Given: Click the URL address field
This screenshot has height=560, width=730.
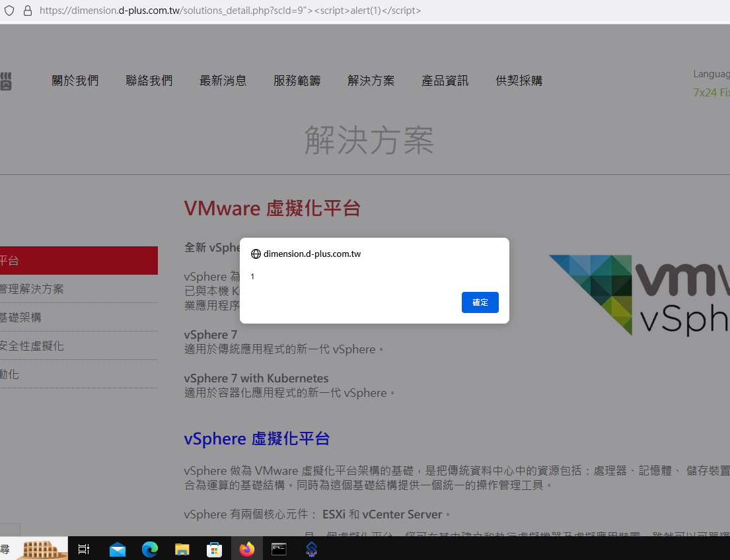Looking at the screenshot, I should click(x=230, y=11).
